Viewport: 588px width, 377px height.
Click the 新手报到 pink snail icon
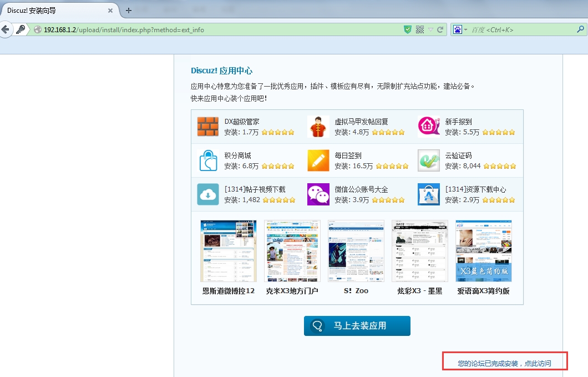coord(429,127)
